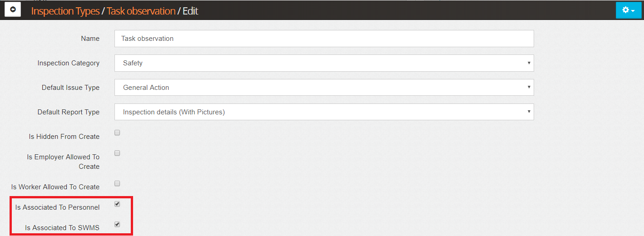Viewport: 644px width, 236px height.
Task: Click the Is Hidden From Create label
Action: pyautogui.click(x=64, y=137)
